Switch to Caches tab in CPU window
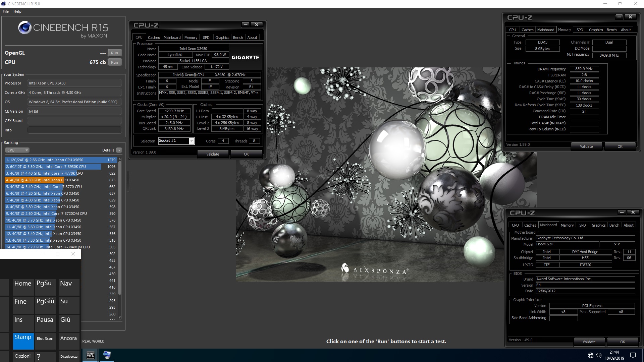 [x=154, y=38]
